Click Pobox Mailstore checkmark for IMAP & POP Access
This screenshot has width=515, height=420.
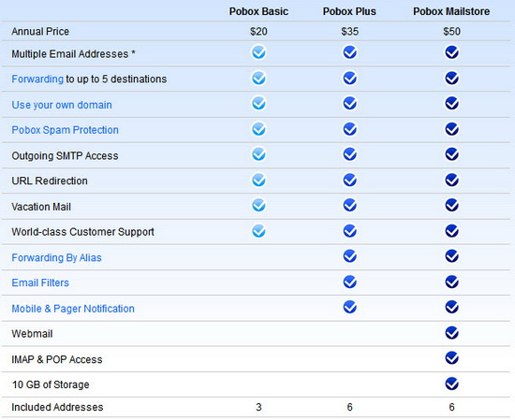[452, 358]
